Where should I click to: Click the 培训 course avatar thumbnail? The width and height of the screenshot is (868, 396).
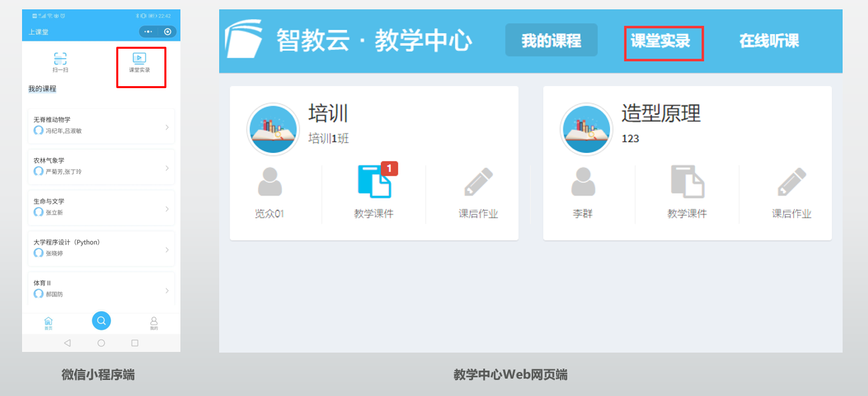pyautogui.click(x=273, y=129)
